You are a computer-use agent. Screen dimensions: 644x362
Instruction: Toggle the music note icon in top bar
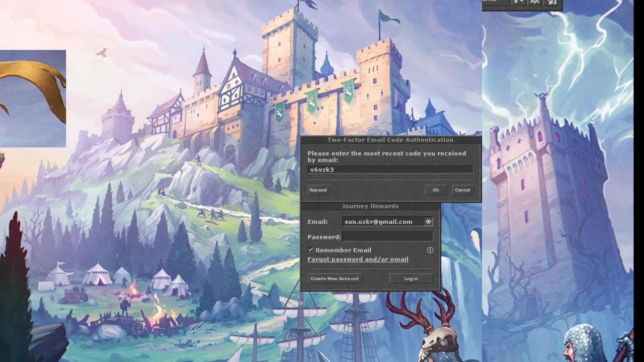point(519,2)
